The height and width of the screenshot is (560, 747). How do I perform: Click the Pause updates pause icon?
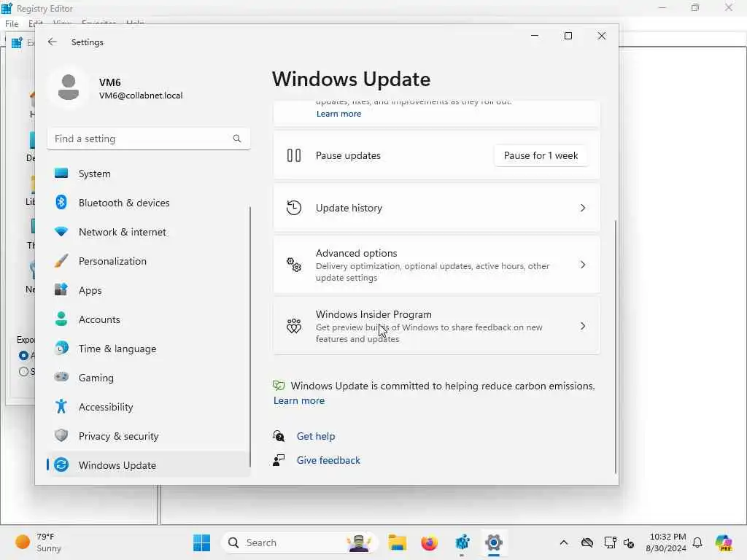click(294, 156)
